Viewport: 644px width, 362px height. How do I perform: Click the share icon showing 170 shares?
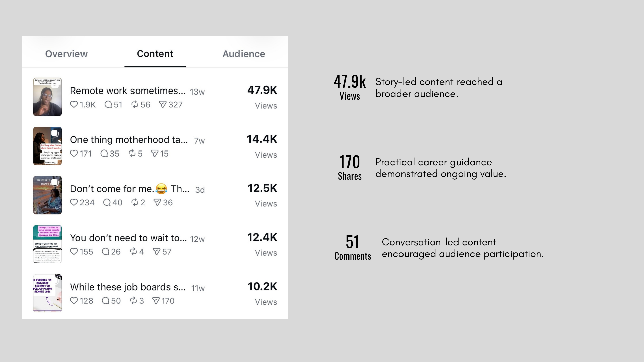point(156,301)
